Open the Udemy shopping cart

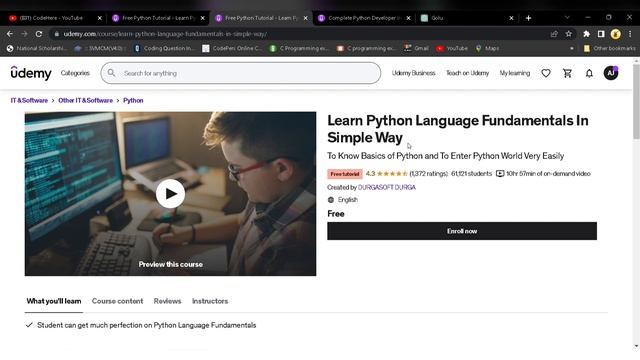[567, 73]
